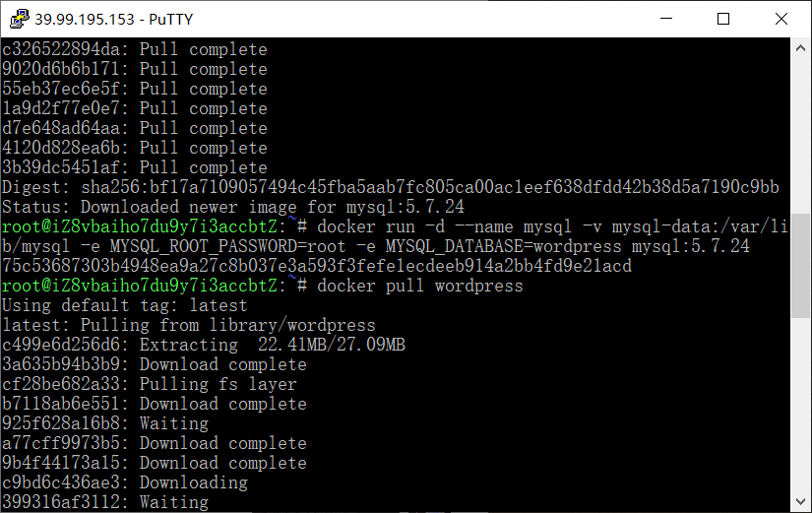812x513 pixels.
Task: Click the line c9bd6c436ae3: Downloading
Action: coord(125,482)
